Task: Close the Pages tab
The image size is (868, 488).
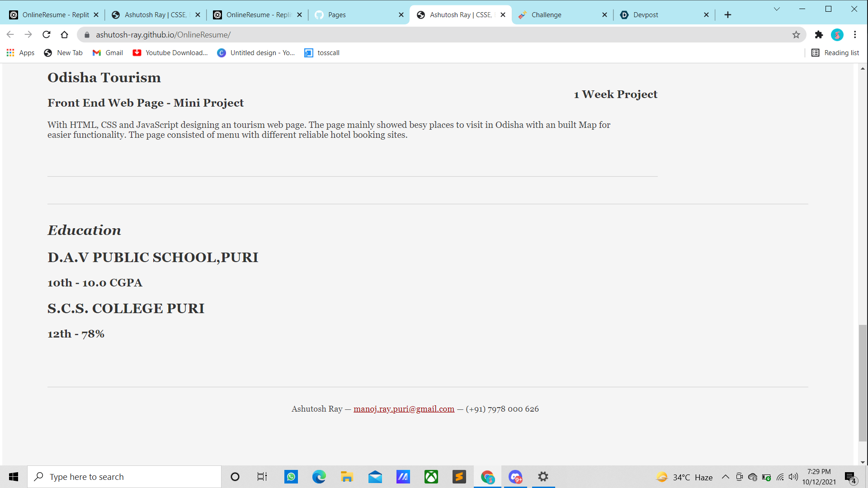Action: point(401,15)
